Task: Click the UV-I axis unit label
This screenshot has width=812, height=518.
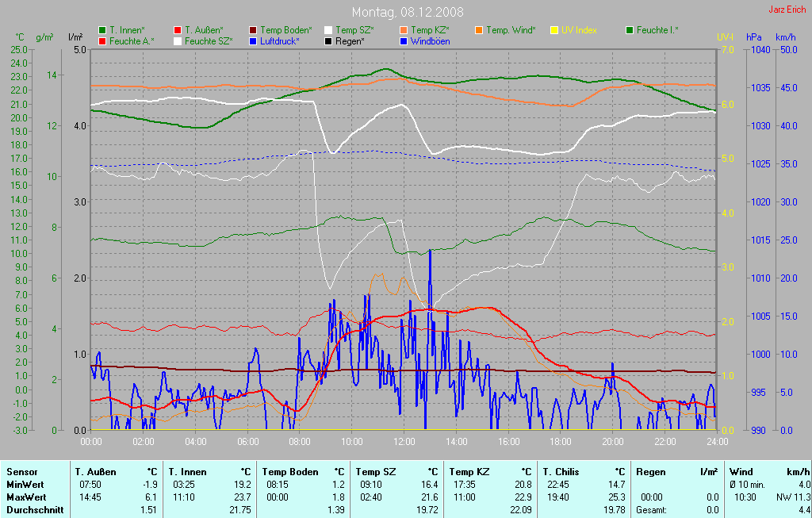Action: point(725,37)
